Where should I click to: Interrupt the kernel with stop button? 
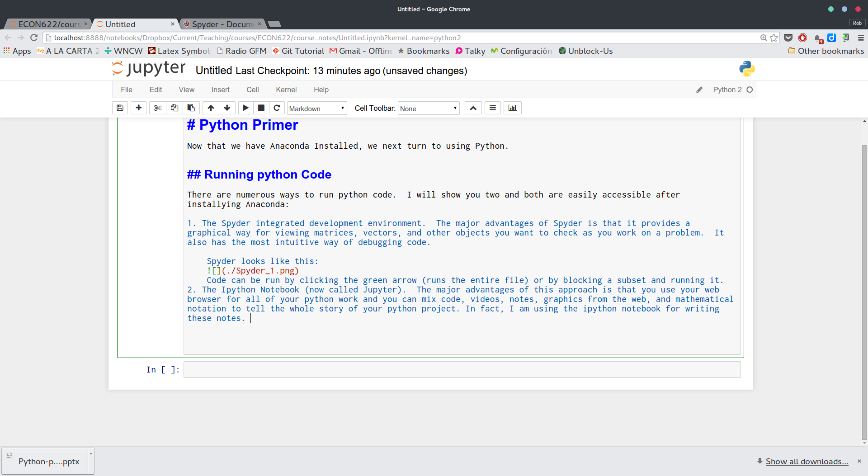[x=261, y=108]
